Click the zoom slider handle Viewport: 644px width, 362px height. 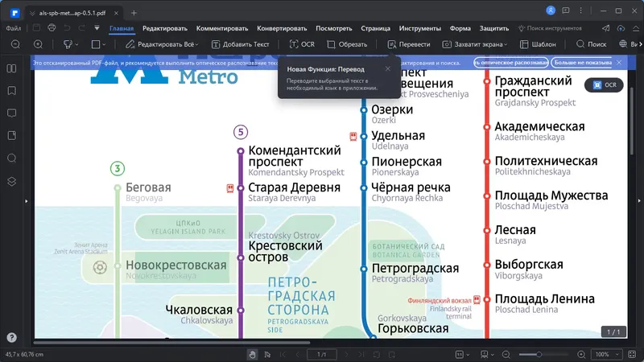click(x=539, y=354)
